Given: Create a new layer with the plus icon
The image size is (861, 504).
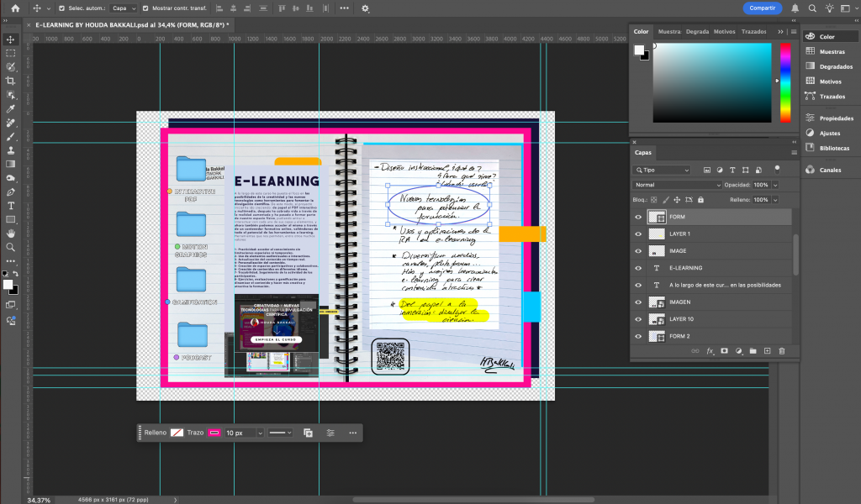Looking at the screenshot, I should pos(768,350).
